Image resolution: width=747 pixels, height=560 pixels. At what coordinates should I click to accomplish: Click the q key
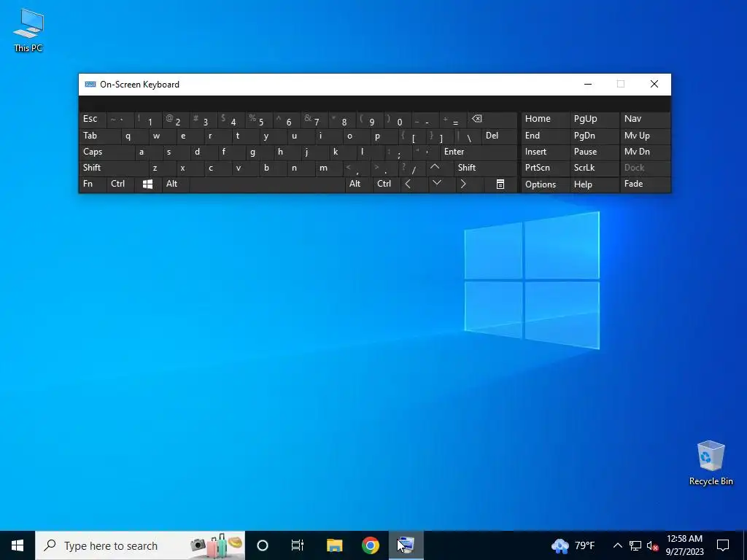(x=134, y=136)
